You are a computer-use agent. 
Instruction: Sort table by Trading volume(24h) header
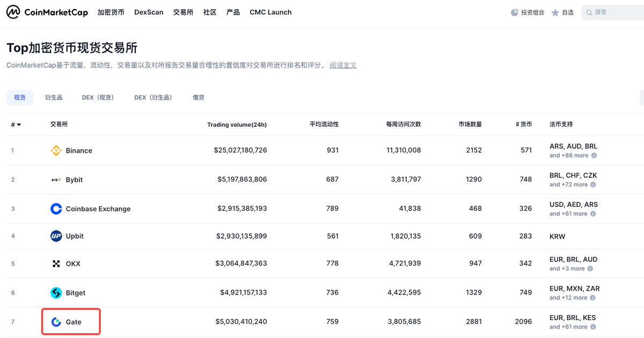point(237,125)
